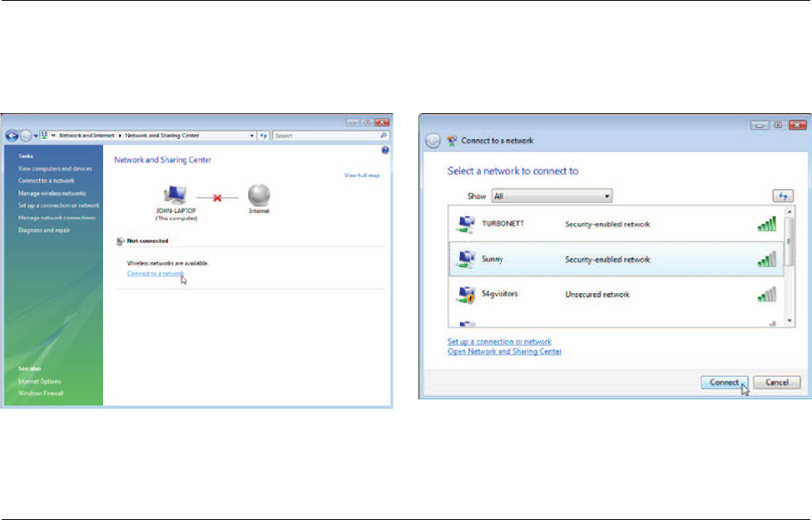
Task: Click JOHN-LAPTOP computer icon
Action: [175, 195]
